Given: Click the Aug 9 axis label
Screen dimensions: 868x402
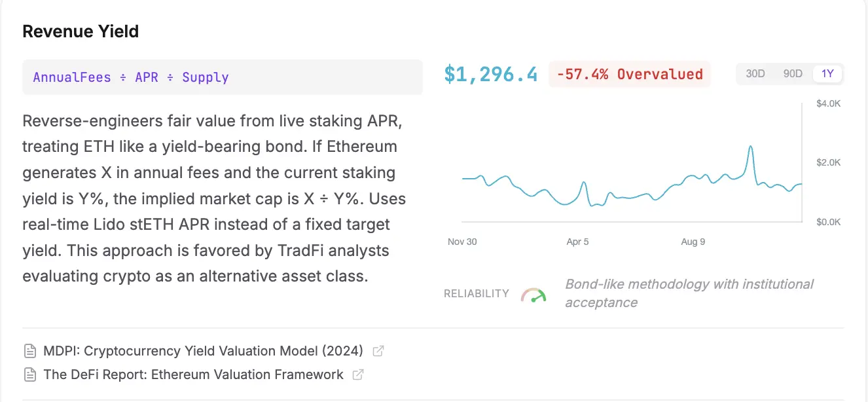Looking at the screenshot, I should [693, 242].
